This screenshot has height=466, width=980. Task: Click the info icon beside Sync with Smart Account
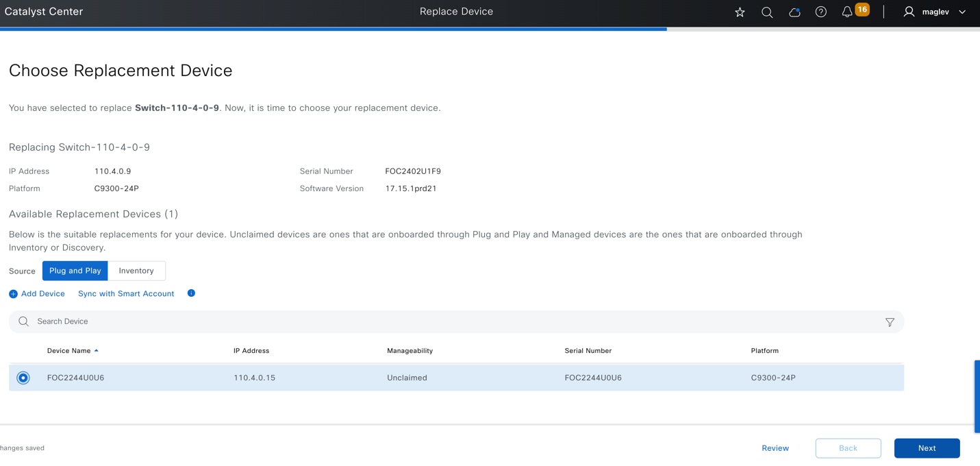point(191,293)
